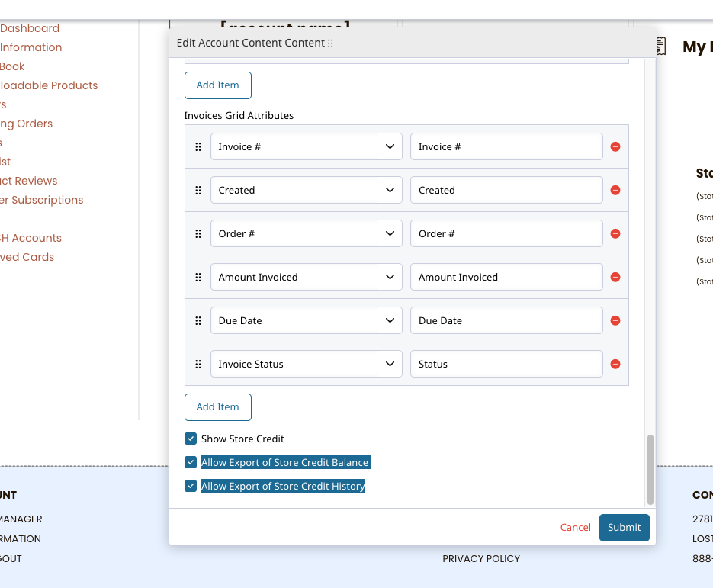Click Invoices Grid Attributes heading
Screen dimensions: 713x588
click(x=239, y=115)
